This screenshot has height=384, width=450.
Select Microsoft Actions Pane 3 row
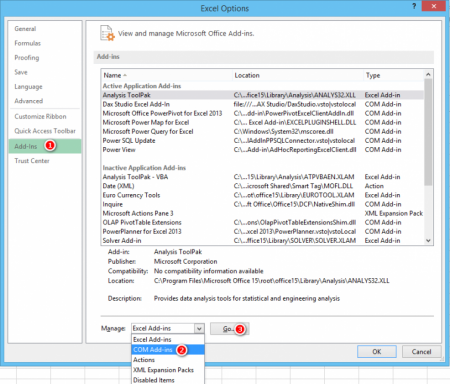pyautogui.click(x=262, y=213)
